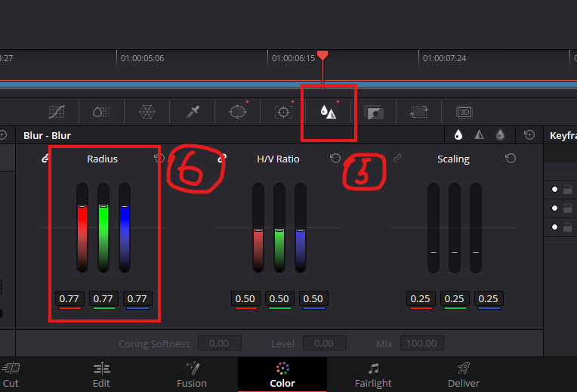This screenshot has height=392, width=577.
Task: Select the green Scaling value field
Action: click(x=455, y=299)
